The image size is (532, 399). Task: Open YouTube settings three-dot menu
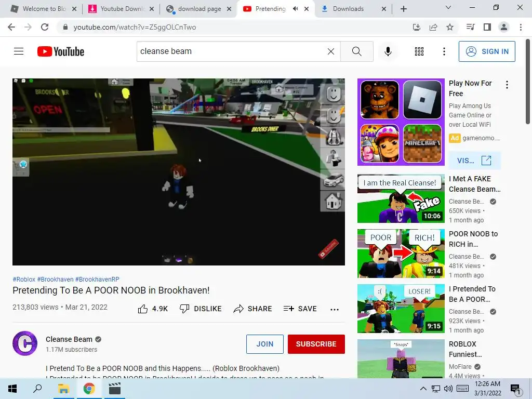click(x=444, y=51)
